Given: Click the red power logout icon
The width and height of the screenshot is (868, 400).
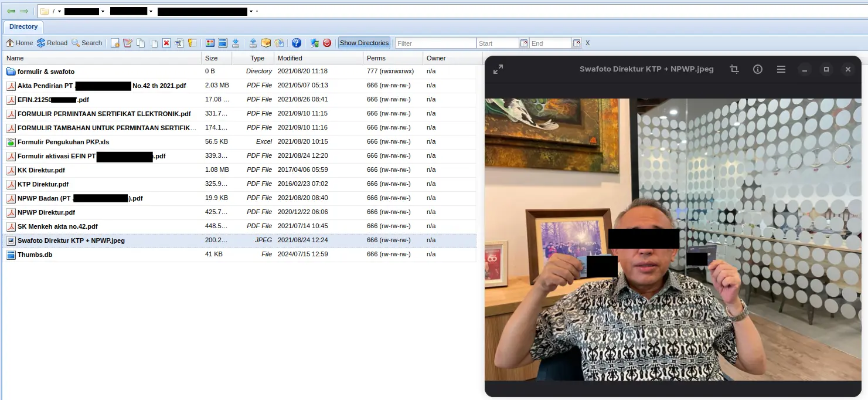Looking at the screenshot, I should [x=327, y=43].
